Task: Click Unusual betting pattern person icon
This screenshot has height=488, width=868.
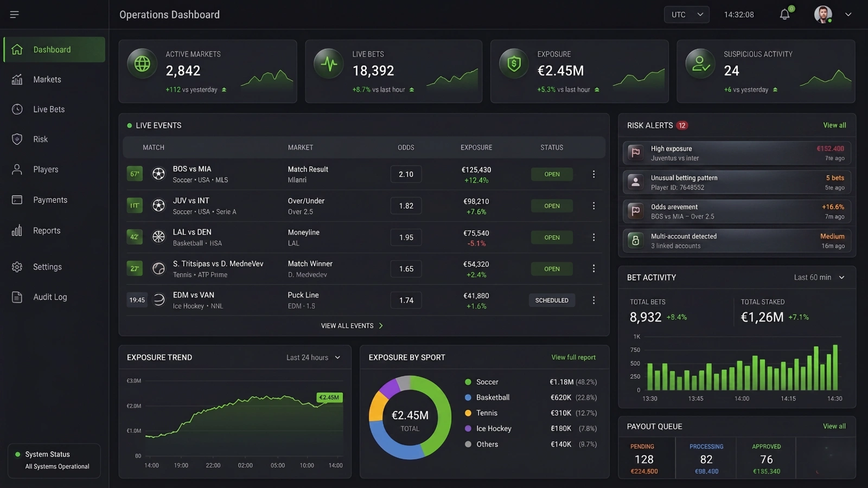Action: pyautogui.click(x=636, y=182)
